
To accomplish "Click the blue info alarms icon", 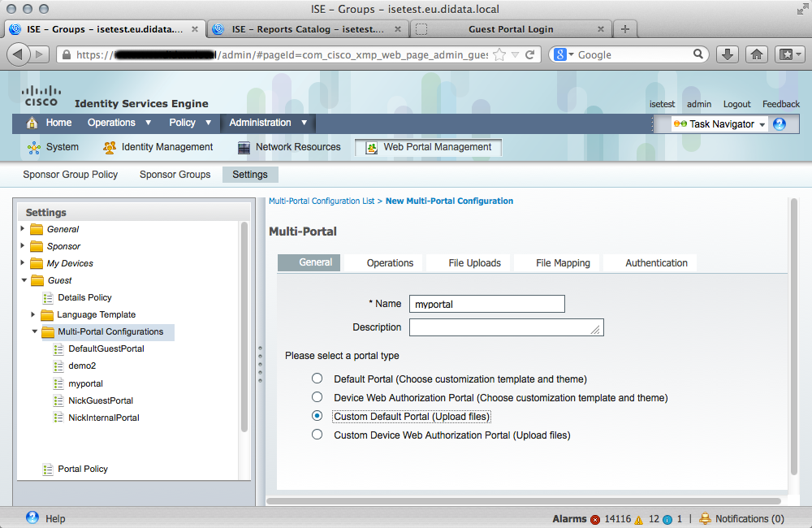I will tap(667, 519).
